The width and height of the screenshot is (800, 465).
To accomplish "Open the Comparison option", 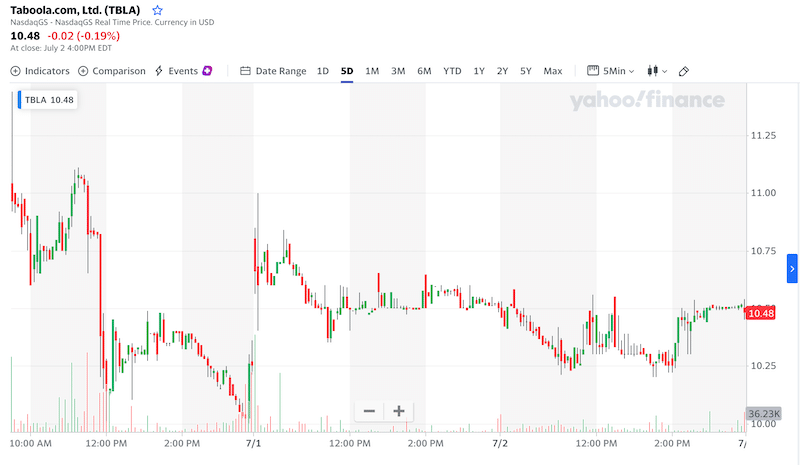I will (112, 71).
